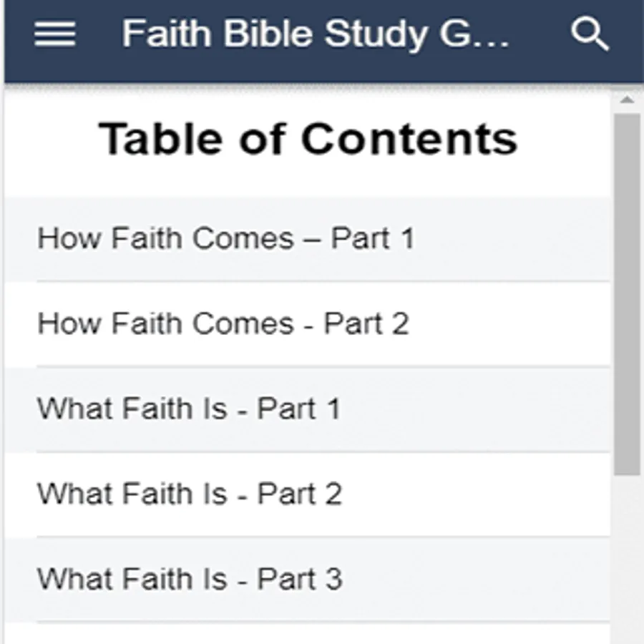Click blank area right of How Faith Comes – Part 1
Screen dimensions: 644x644
click(512, 238)
